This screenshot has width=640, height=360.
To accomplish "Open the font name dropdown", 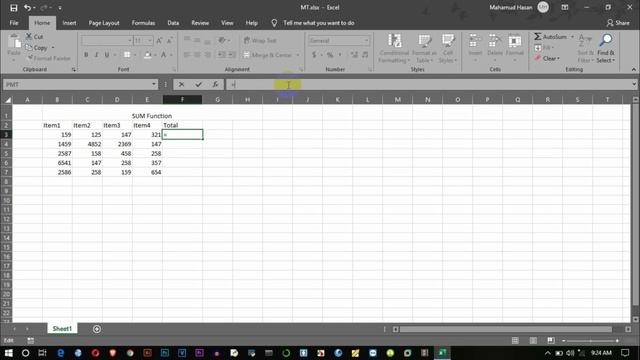I will pyautogui.click(x=130, y=40).
